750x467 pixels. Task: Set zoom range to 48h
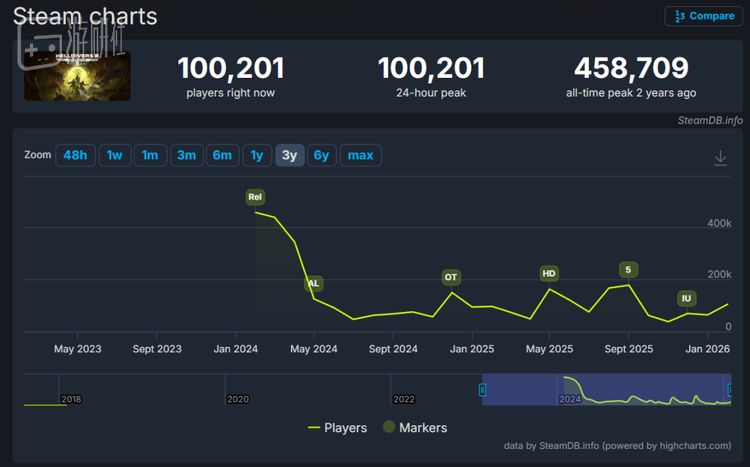75,155
